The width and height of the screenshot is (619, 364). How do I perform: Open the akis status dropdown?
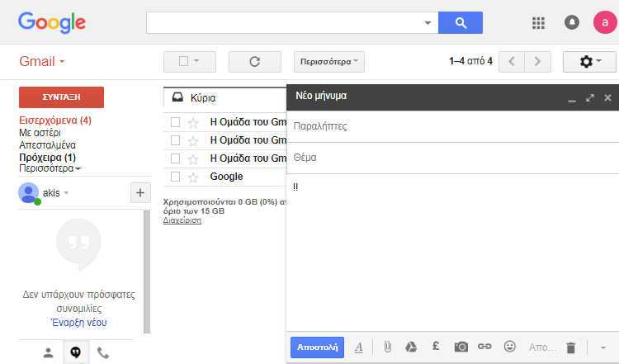pyautogui.click(x=66, y=193)
